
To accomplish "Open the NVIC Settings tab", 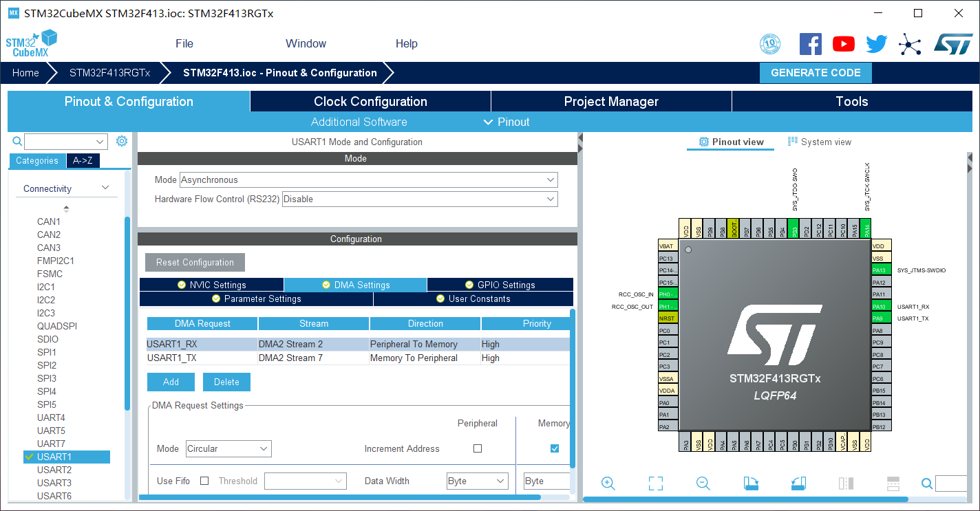I will (x=211, y=285).
